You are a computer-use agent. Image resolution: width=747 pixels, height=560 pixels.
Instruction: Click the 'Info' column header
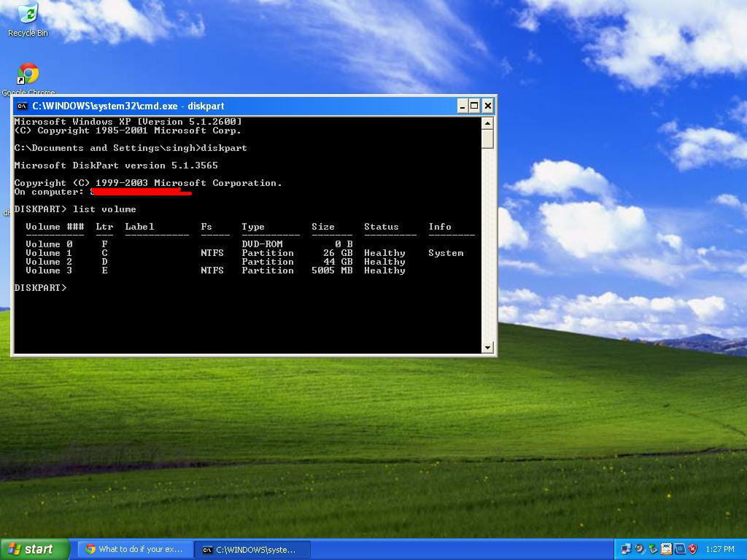pyautogui.click(x=440, y=227)
